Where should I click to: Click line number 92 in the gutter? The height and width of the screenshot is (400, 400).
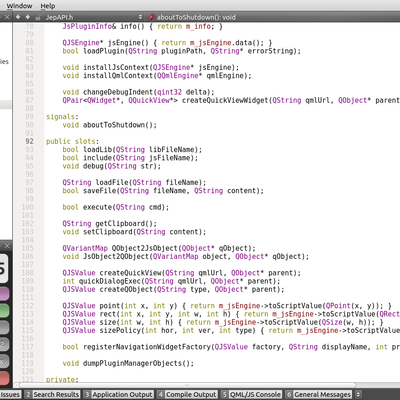[x=29, y=141]
